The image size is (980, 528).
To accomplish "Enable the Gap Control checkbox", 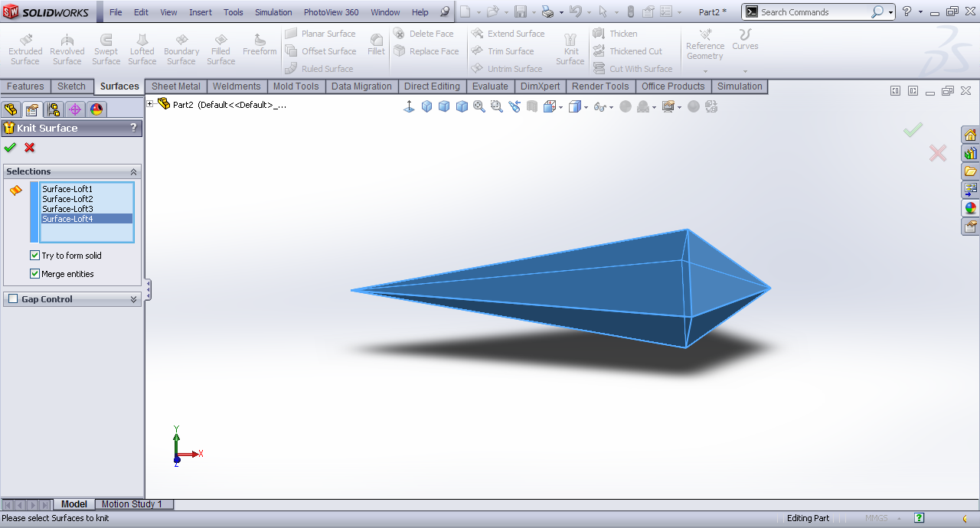I will 12,299.
